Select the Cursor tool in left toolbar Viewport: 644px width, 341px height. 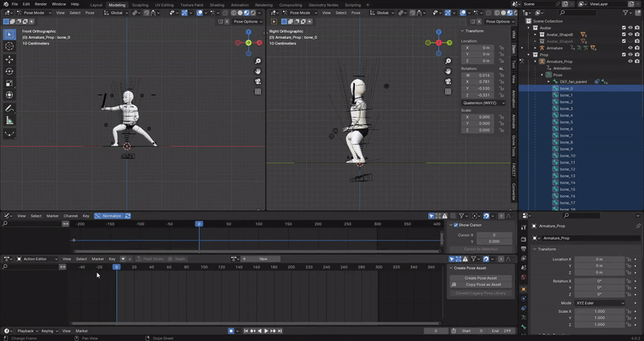click(10, 46)
